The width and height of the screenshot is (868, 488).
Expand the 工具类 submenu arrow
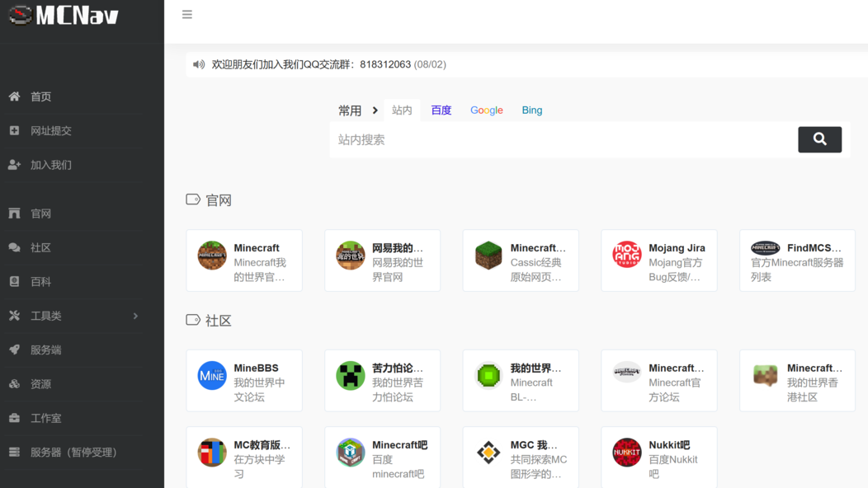pos(135,316)
